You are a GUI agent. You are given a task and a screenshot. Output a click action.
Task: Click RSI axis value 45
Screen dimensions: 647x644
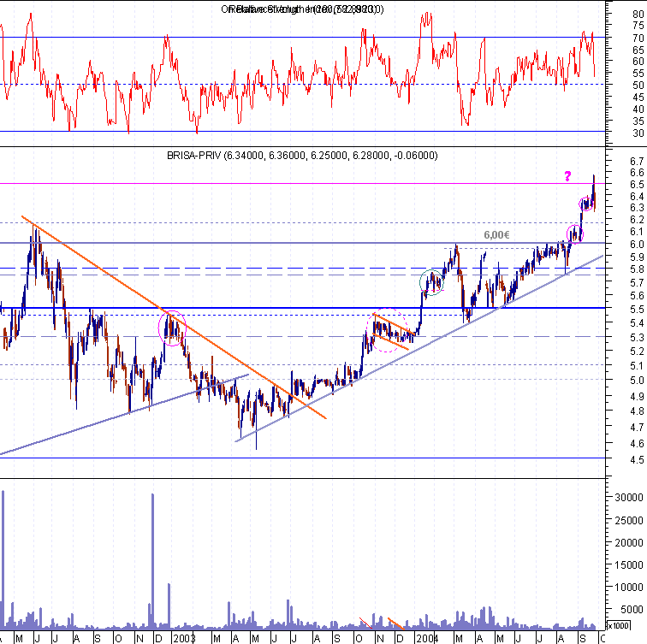pyautogui.click(x=638, y=97)
